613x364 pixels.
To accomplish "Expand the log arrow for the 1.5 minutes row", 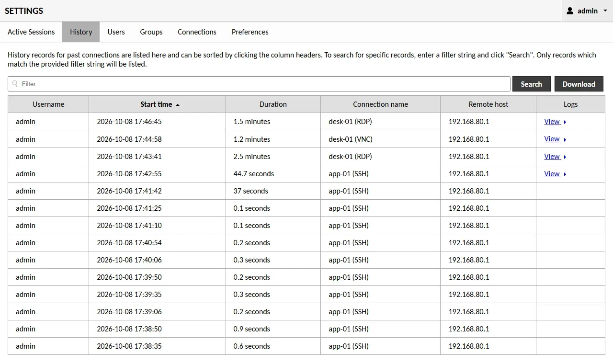I will point(565,122).
